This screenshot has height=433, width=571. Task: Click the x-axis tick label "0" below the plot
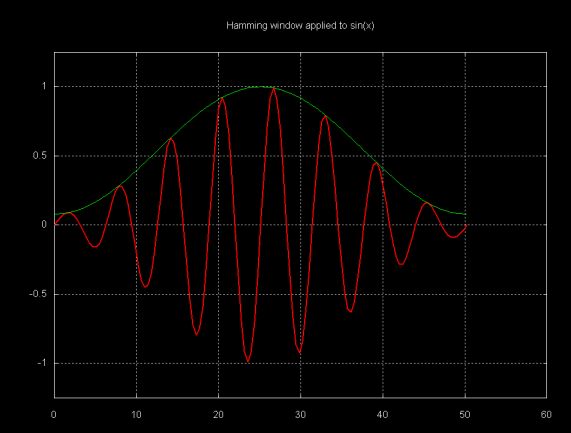point(54,415)
